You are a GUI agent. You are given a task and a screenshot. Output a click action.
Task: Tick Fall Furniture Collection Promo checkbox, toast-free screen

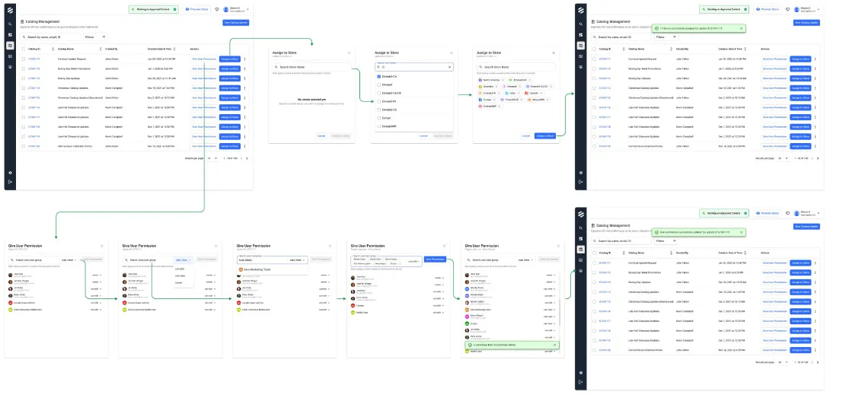click(x=24, y=146)
